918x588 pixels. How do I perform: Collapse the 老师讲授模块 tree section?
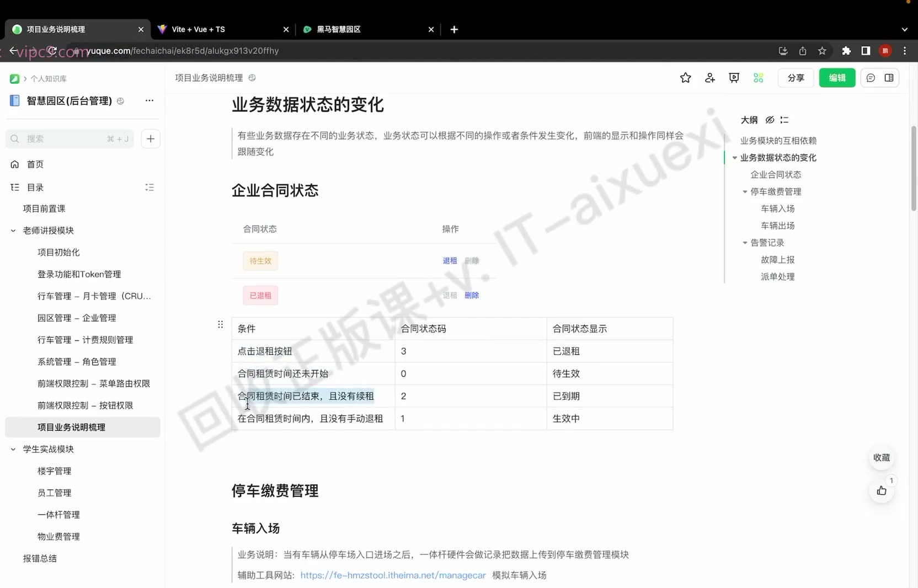[13, 231]
